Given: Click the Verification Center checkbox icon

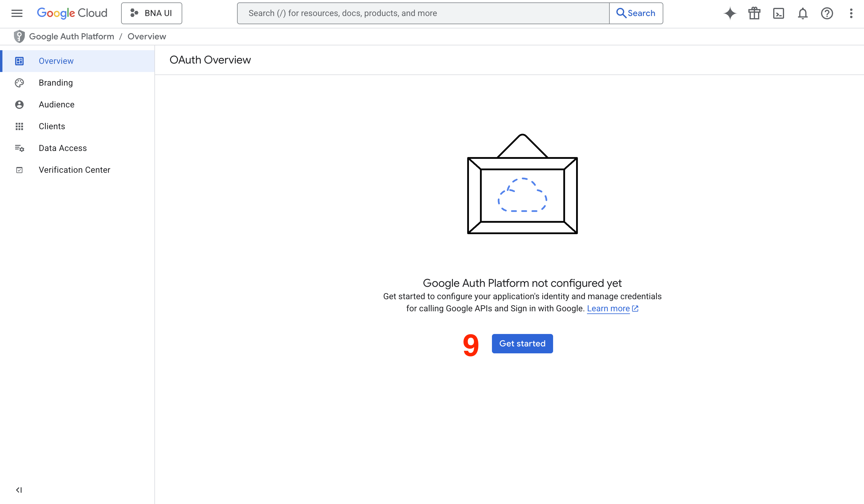Looking at the screenshot, I should click(19, 170).
